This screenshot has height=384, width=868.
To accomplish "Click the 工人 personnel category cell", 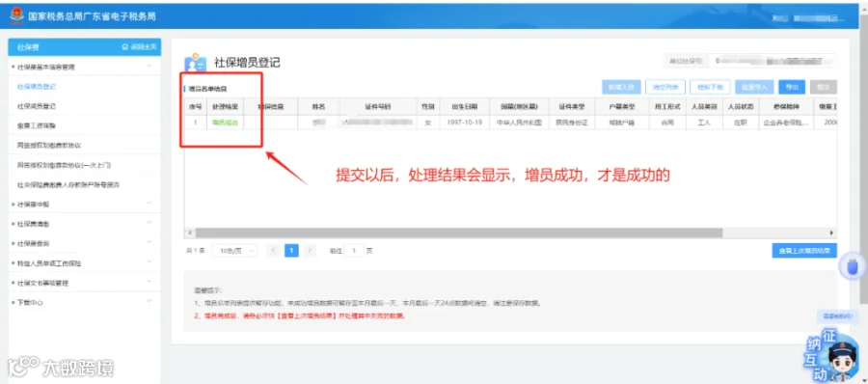I will coord(704,123).
